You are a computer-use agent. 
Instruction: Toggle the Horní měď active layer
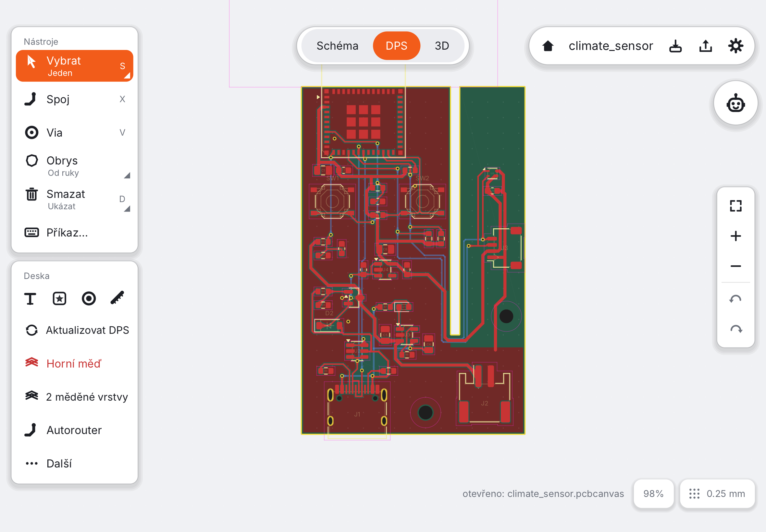tap(74, 364)
